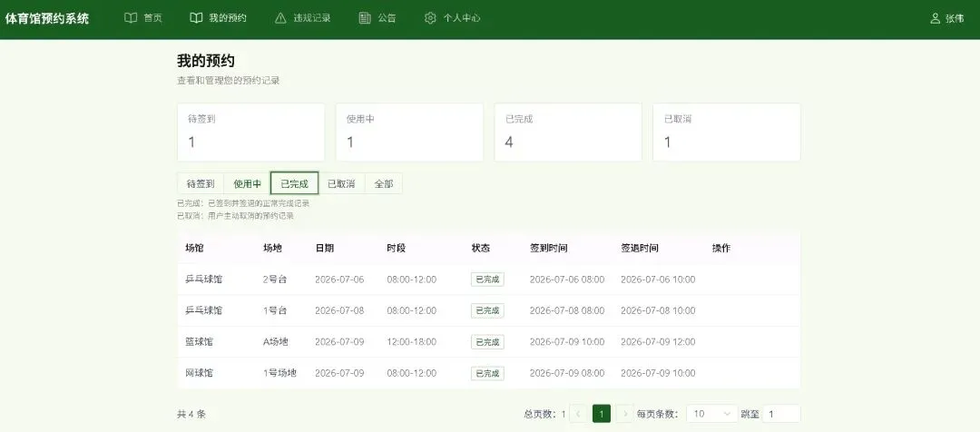The height and width of the screenshot is (432, 980).
Task: Click the user avatar icon beside 张伟
Action: tap(935, 18)
